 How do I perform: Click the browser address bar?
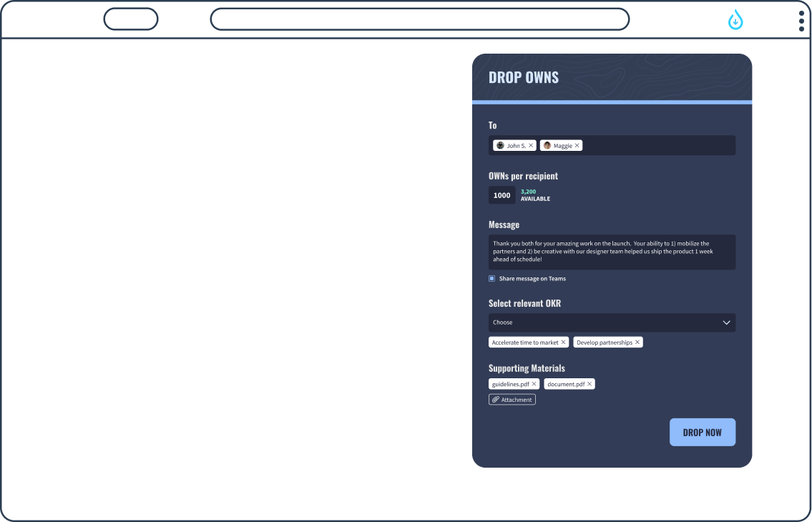point(419,19)
